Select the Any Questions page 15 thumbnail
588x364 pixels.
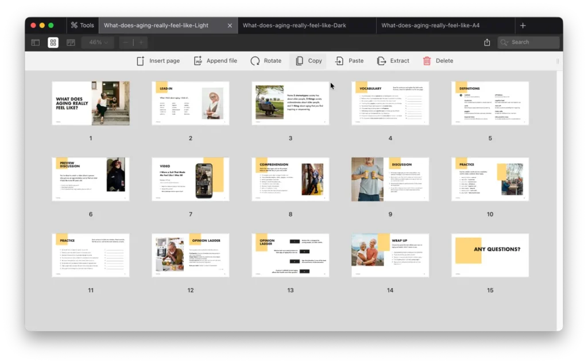490,255
